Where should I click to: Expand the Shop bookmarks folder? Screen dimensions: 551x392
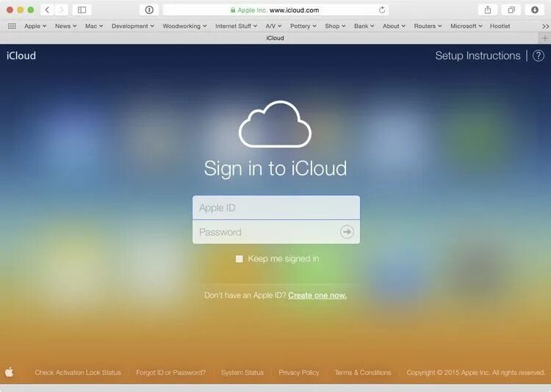tap(335, 26)
